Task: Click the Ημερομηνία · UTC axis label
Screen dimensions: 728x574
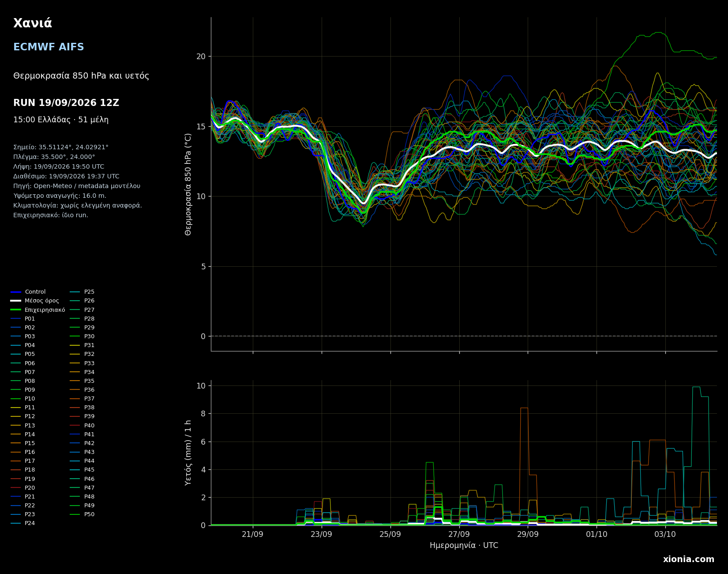Action: 464,545
